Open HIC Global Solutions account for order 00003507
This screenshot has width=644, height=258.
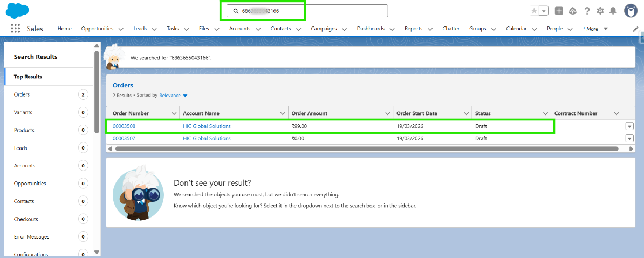pos(207,139)
